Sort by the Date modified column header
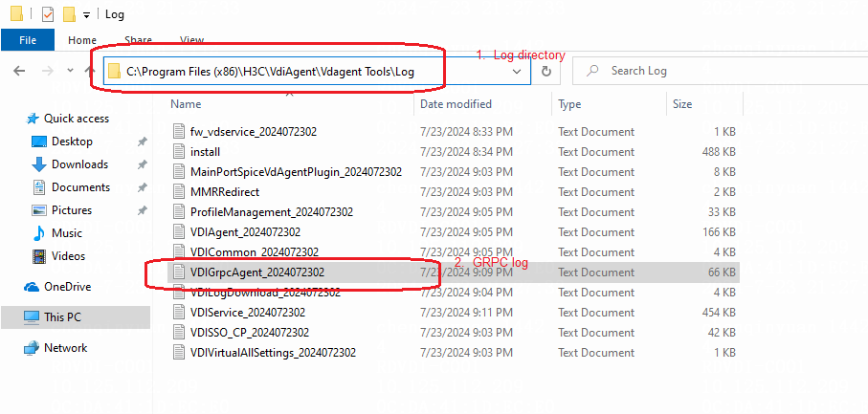The height and width of the screenshot is (414, 868). pyautogui.click(x=456, y=104)
